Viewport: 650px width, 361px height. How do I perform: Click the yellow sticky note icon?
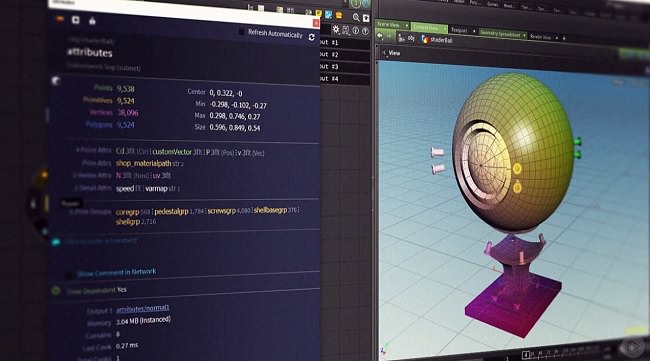pos(319,14)
